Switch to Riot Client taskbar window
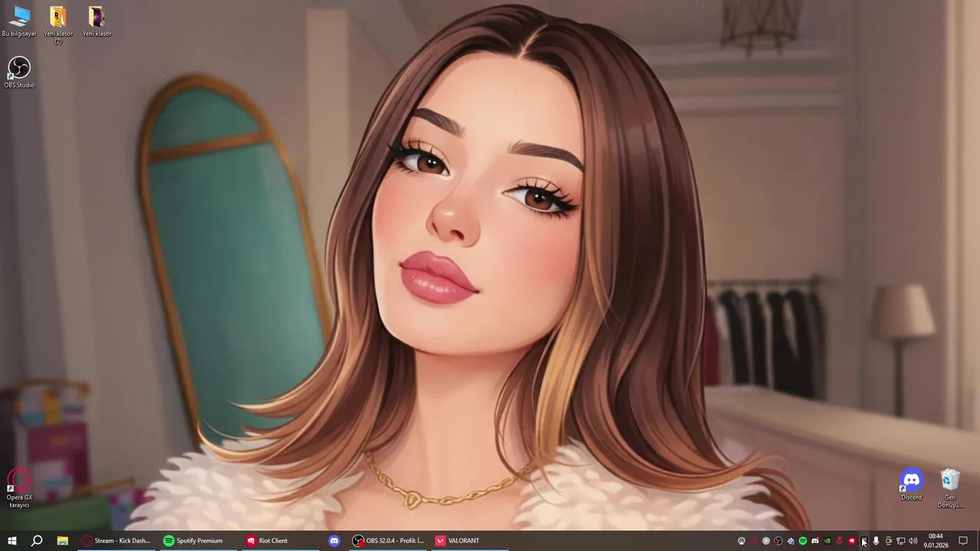This screenshot has width=980, height=551. coord(280,540)
